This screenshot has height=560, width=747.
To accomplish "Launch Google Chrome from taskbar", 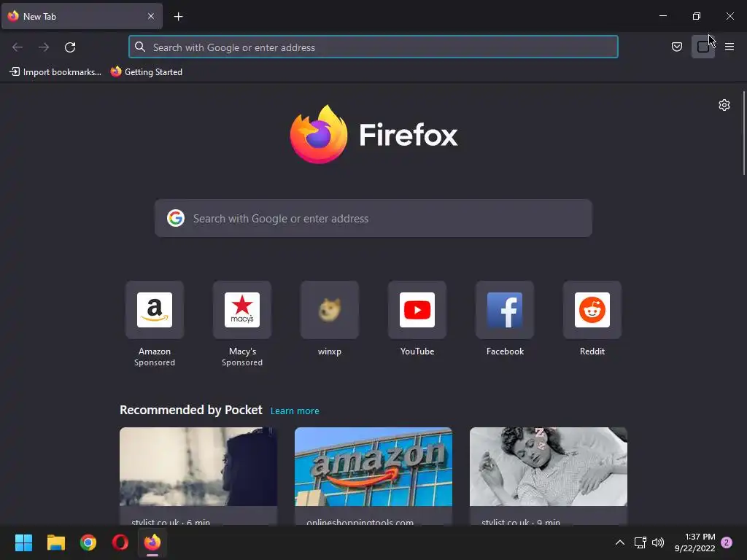I will 88,542.
